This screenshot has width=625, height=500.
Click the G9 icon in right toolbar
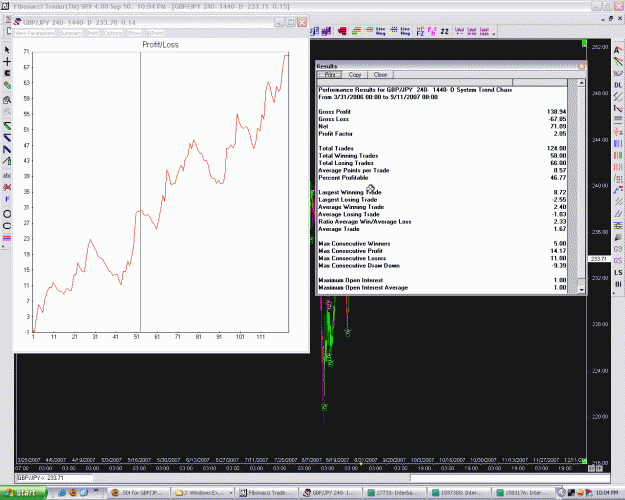(618, 249)
